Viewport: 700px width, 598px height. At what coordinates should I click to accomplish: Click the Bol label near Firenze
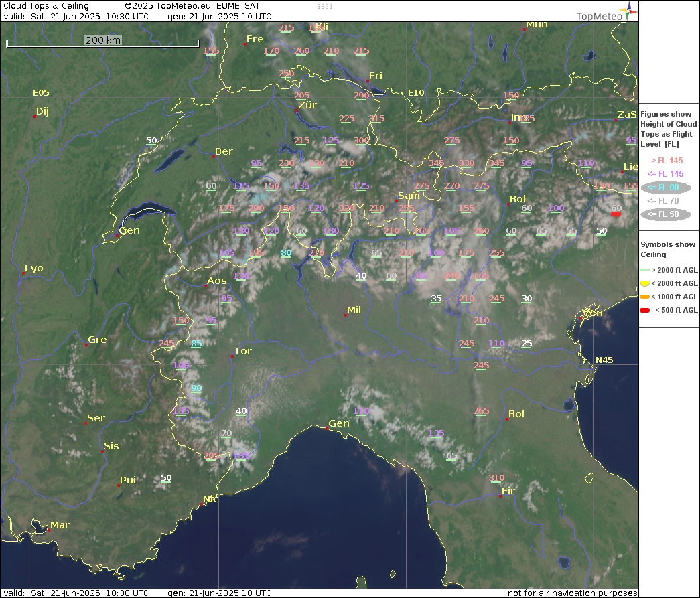point(516,414)
